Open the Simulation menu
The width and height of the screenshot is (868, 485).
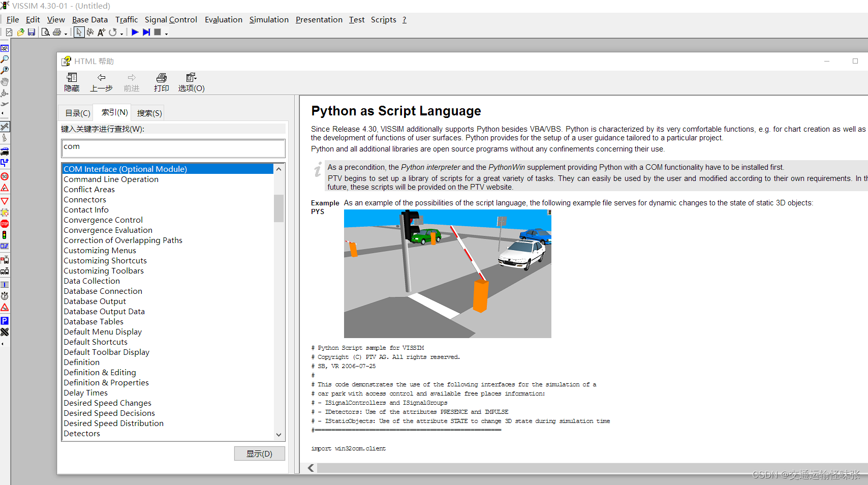[269, 19]
